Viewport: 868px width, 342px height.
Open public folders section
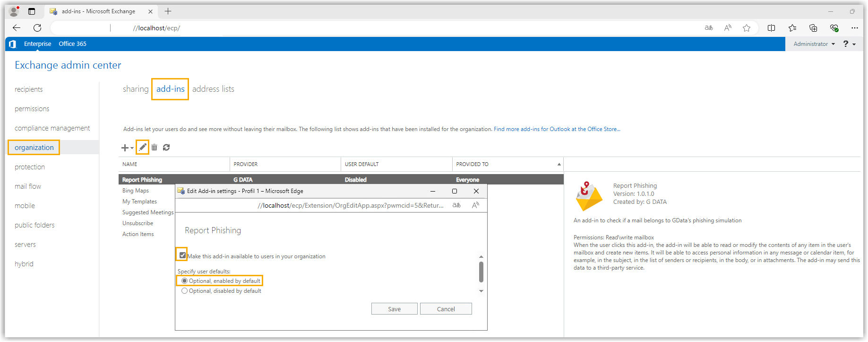[34, 225]
